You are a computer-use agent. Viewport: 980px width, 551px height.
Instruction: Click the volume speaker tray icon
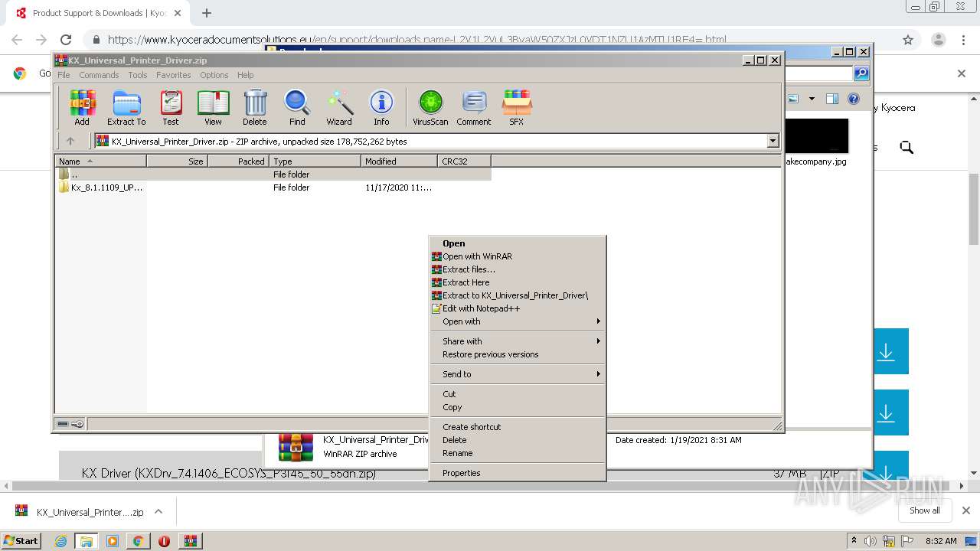tap(871, 541)
